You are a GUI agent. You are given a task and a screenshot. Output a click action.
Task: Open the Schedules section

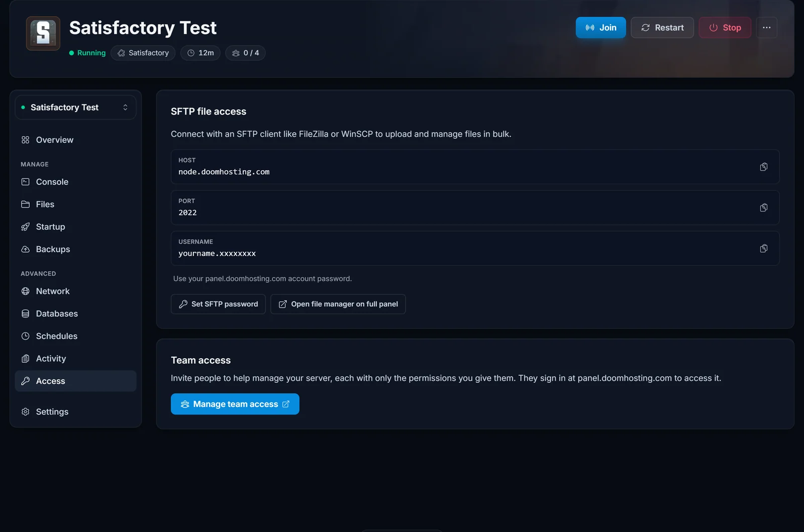(75, 336)
